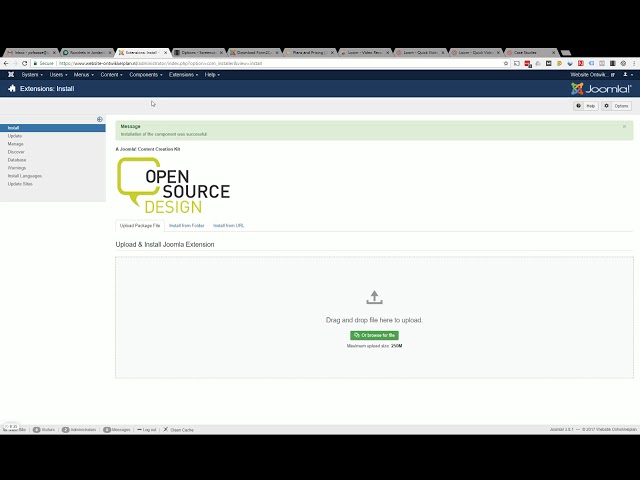
Task: Click the Messages counter in the status bar
Action: pos(117,430)
